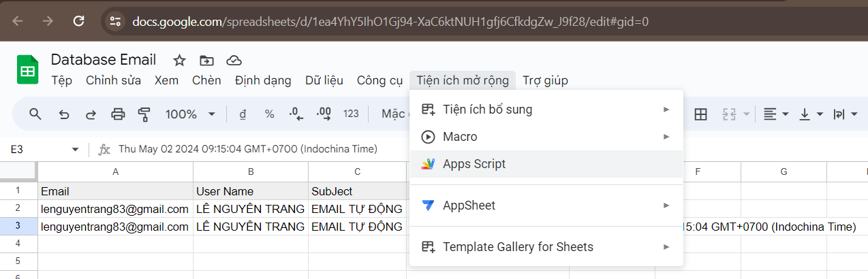Open the vertical align dropdown
Screen dimensions: 868x279
[x=811, y=114]
